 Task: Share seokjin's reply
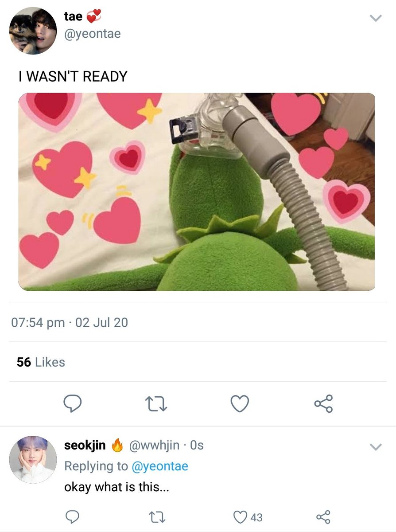point(323,517)
